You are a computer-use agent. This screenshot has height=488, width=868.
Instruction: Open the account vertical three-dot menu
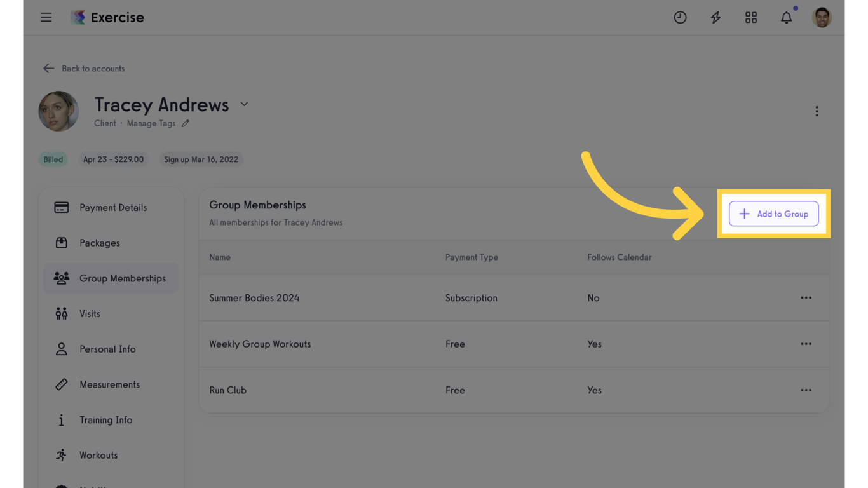tap(817, 111)
